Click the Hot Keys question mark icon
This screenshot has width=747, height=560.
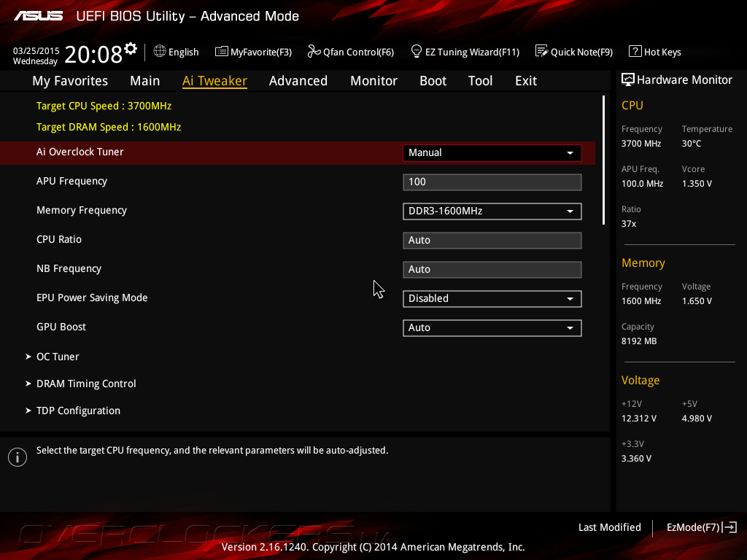(x=635, y=51)
